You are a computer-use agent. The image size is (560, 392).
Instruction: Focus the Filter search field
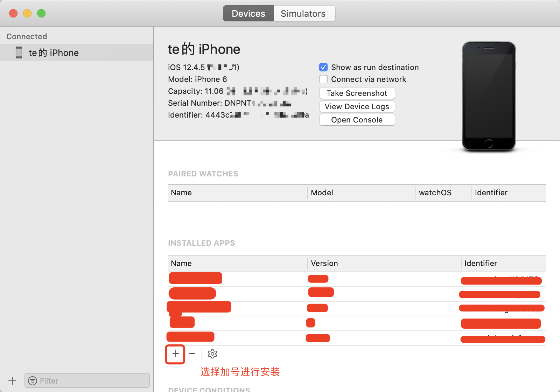[x=87, y=380]
